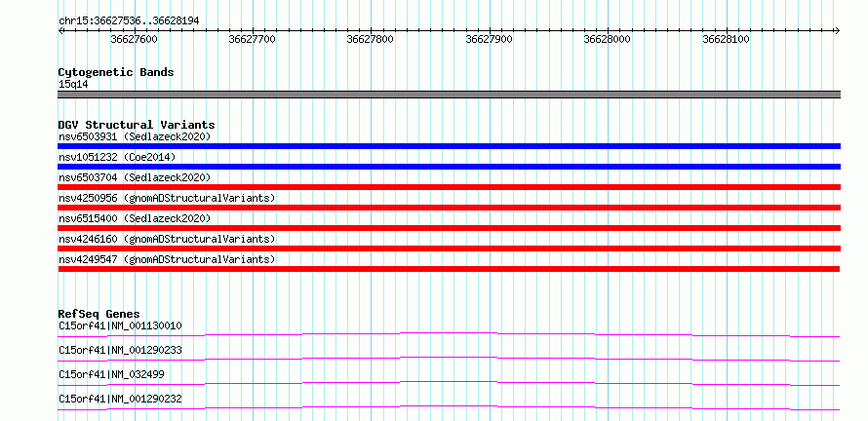Open variant label nsv6515400 (Sedlazeck2020)
868x421 pixels.
[x=135, y=218]
